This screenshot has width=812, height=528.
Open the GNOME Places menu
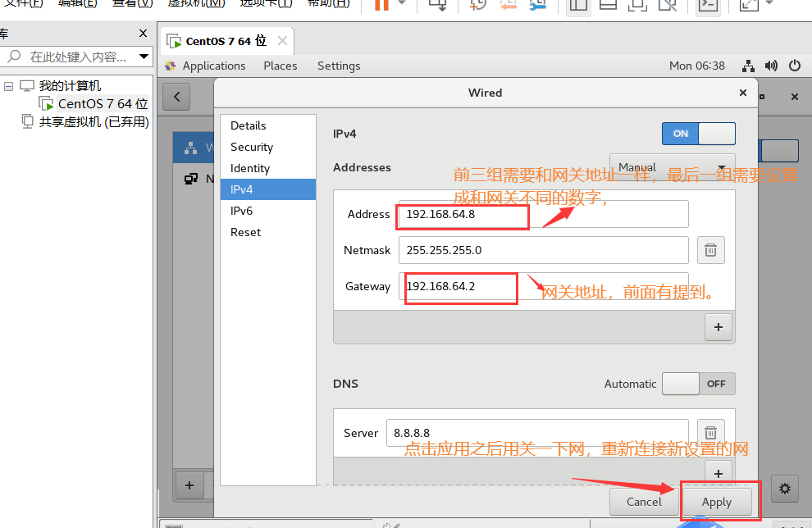click(281, 66)
